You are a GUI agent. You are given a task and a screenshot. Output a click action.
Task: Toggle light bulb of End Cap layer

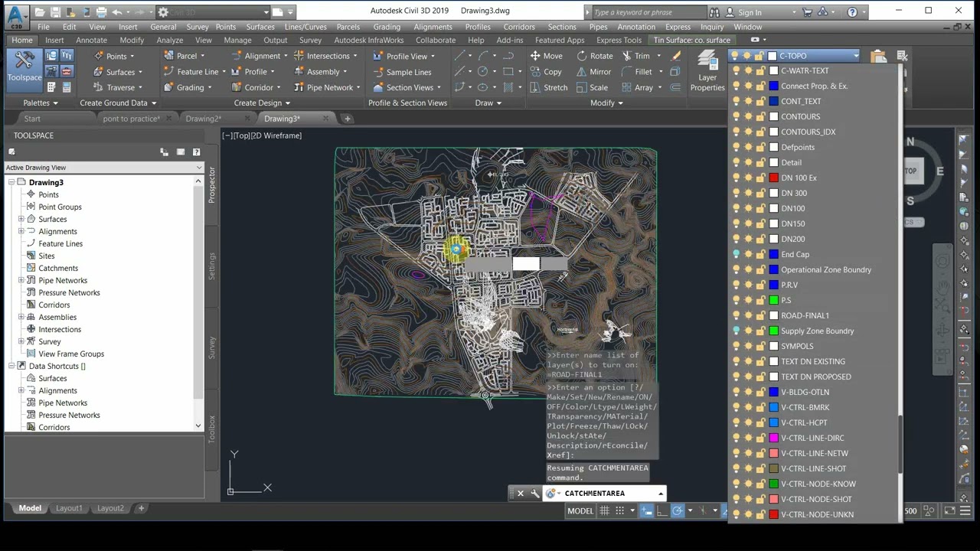tap(737, 254)
